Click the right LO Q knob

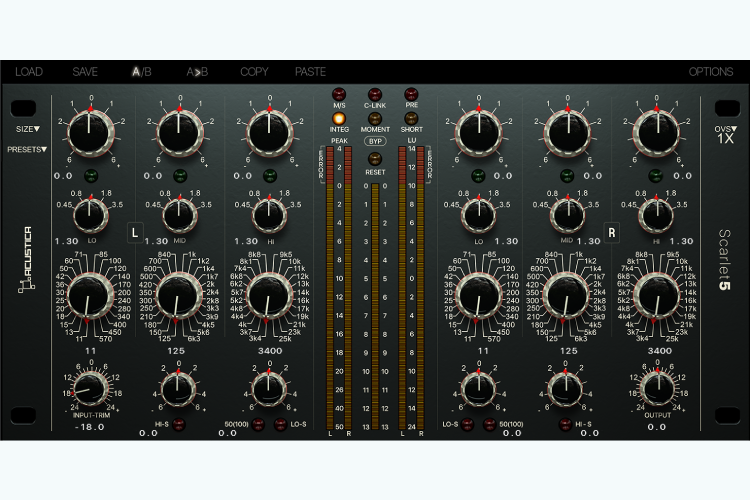[x=478, y=215]
